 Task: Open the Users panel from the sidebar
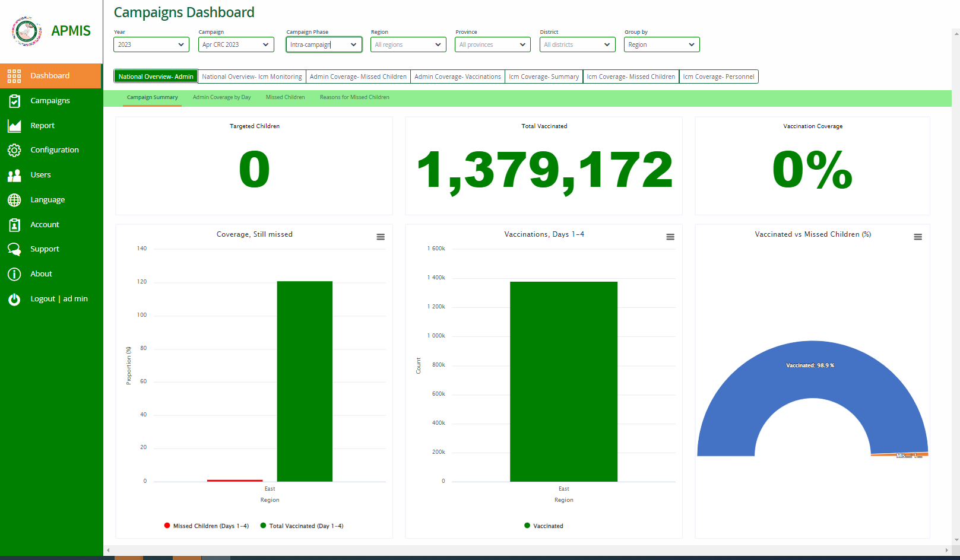(x=14, y=174)
